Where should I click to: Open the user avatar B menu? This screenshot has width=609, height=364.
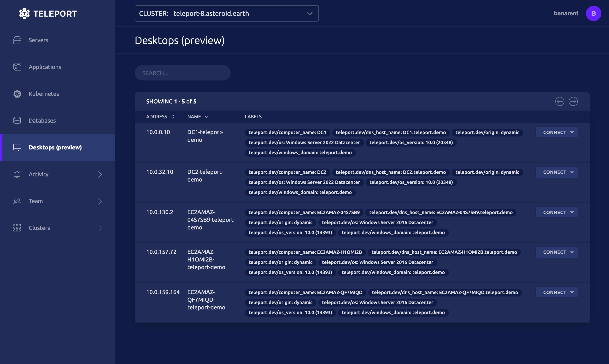pos(594,13)
